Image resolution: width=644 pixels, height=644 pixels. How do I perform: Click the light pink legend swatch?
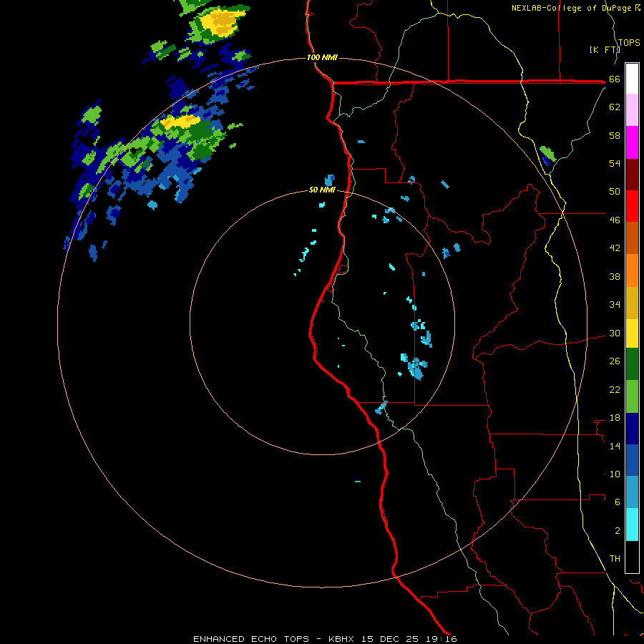pos(632,109)
